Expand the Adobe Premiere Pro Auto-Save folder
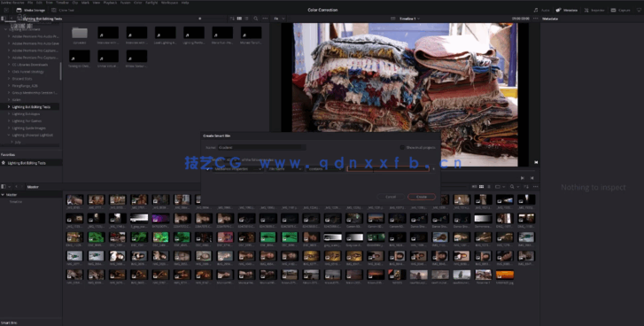 (9, 43)
